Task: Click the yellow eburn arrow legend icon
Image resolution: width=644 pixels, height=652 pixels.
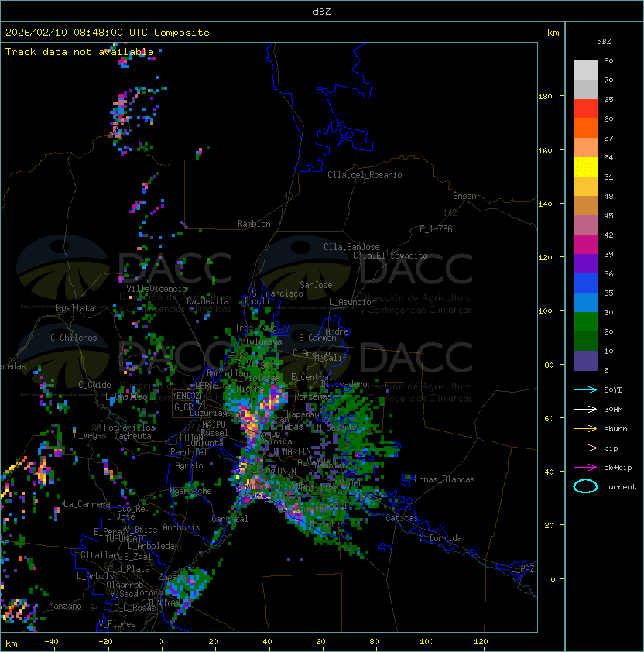Action: 585,428
